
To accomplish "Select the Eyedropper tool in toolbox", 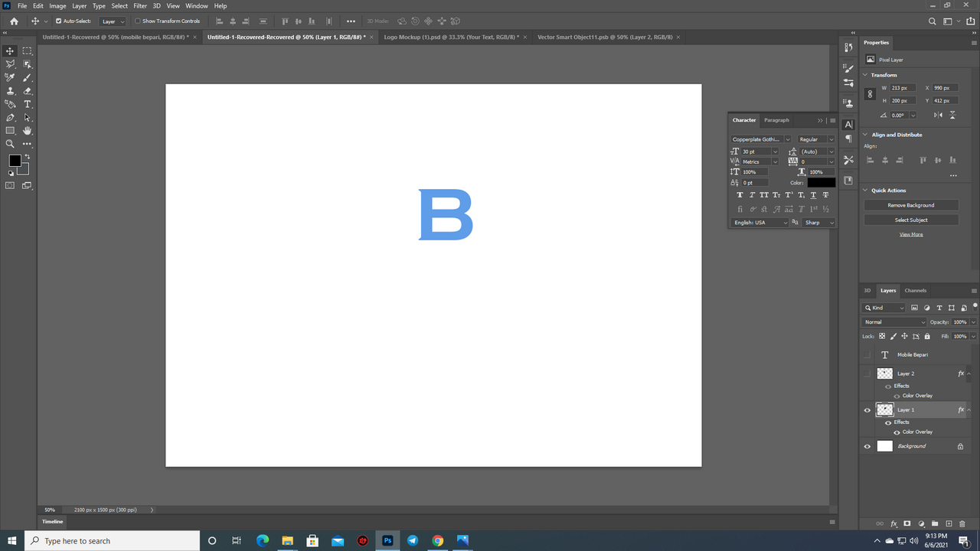I will [10, 77].
